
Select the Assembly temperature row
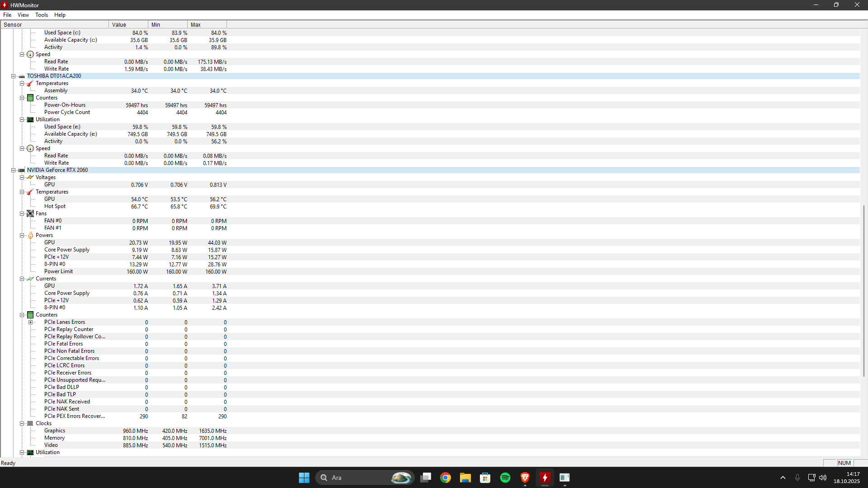pos(430,90)
